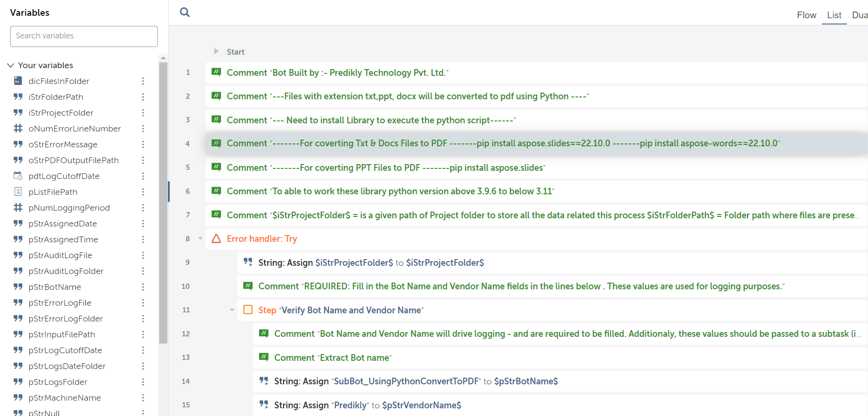Select the oStrPDFOutputFilePath variable
This screenshot has width=868, height=416.
pyautogui.click(x=73, y=160)
